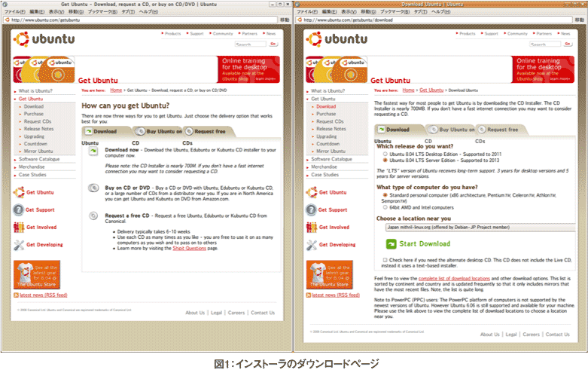Check the alternate desktop CD checkbox
The width and height of the screenshot is (588, 373).
tap(385, 260)
